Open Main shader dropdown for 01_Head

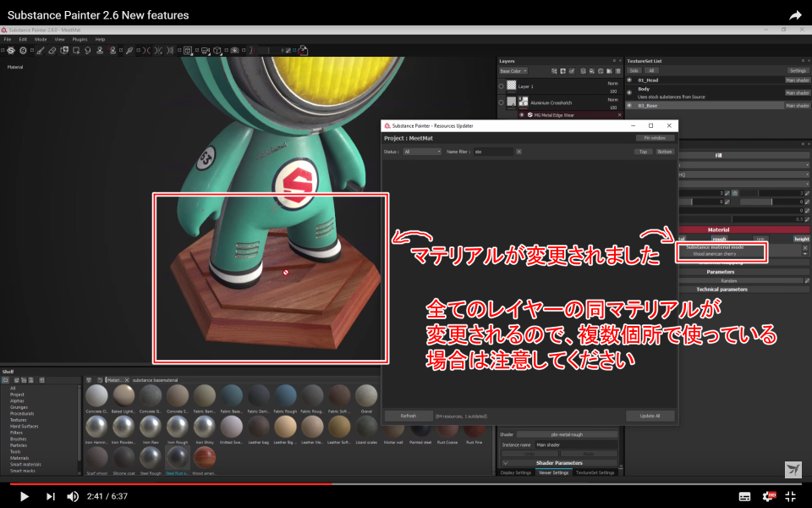point(798,80)
